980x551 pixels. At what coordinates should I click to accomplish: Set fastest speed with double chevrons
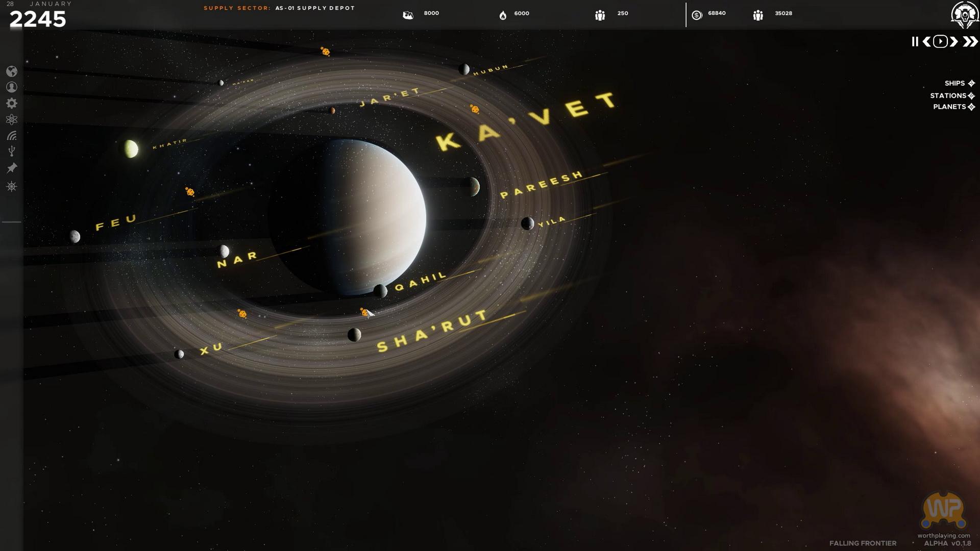click(x=970, y=42)
